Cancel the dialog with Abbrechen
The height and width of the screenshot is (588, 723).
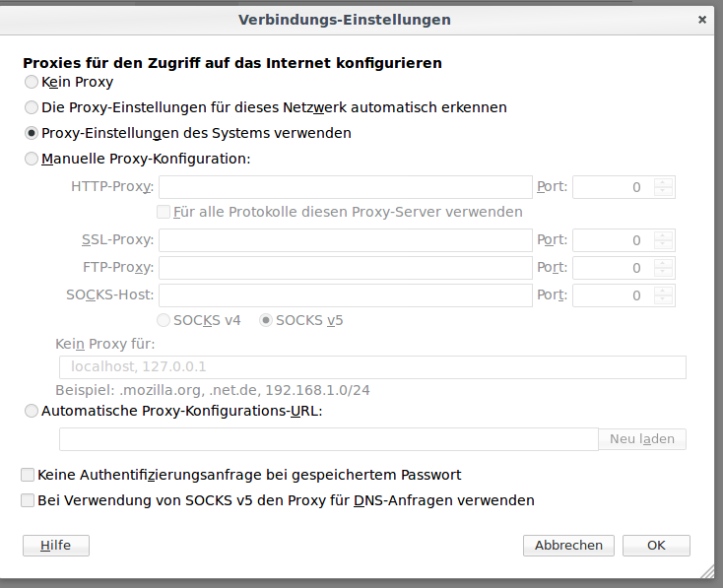click(568, 546)
